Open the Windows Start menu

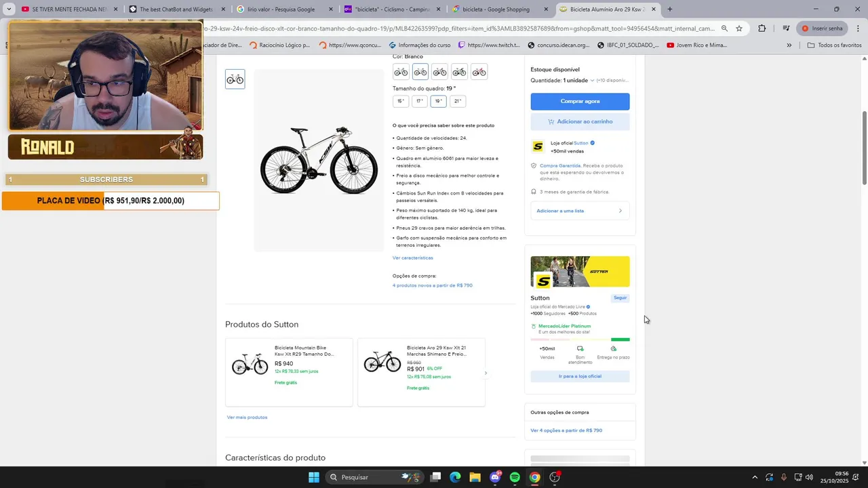314,477
